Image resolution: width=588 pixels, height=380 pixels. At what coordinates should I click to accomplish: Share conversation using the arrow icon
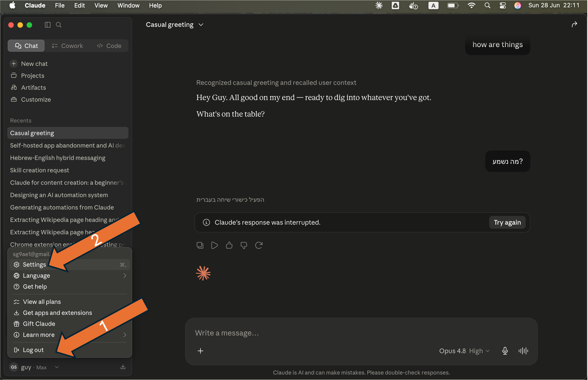[x=574, y=24]
